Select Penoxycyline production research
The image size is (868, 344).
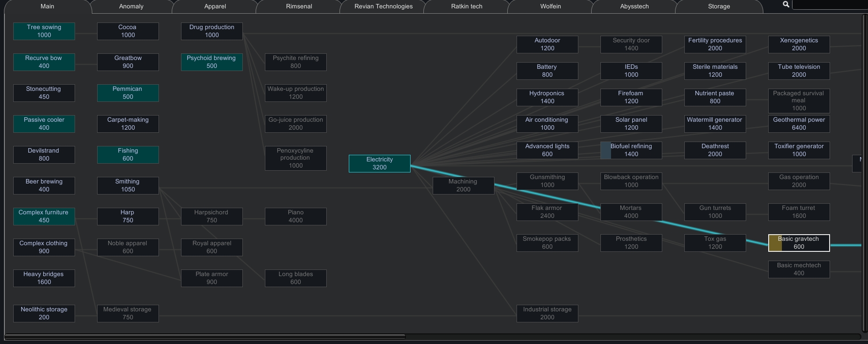coord(296,158)
